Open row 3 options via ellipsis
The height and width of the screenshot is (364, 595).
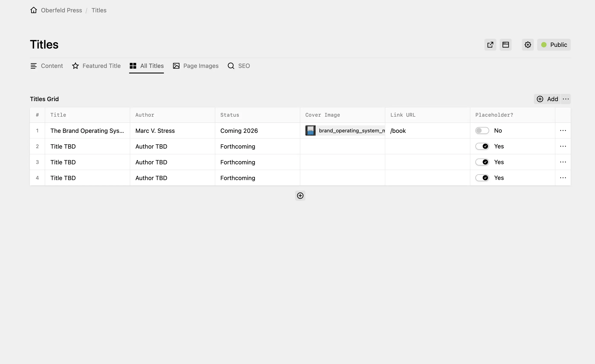point(563,162)
